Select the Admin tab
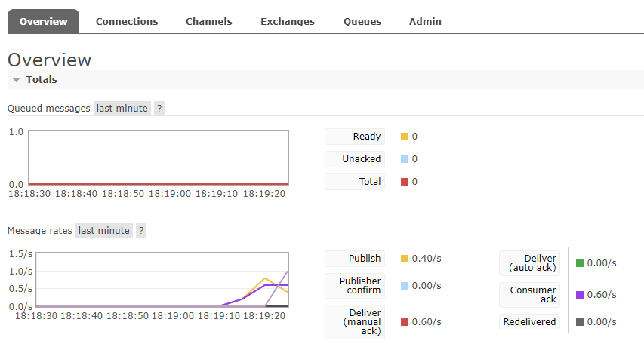Viewport: 644px width, 350px height. click(425, 22)
